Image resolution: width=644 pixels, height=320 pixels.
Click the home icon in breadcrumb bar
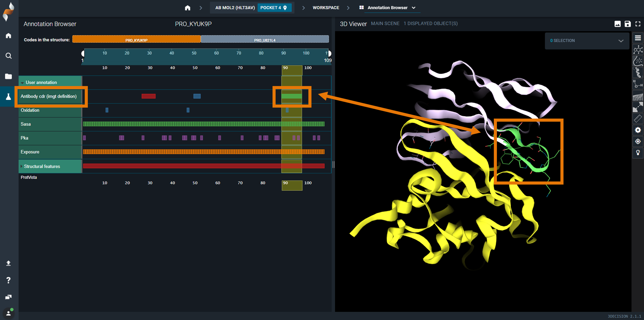pos(187,8)
